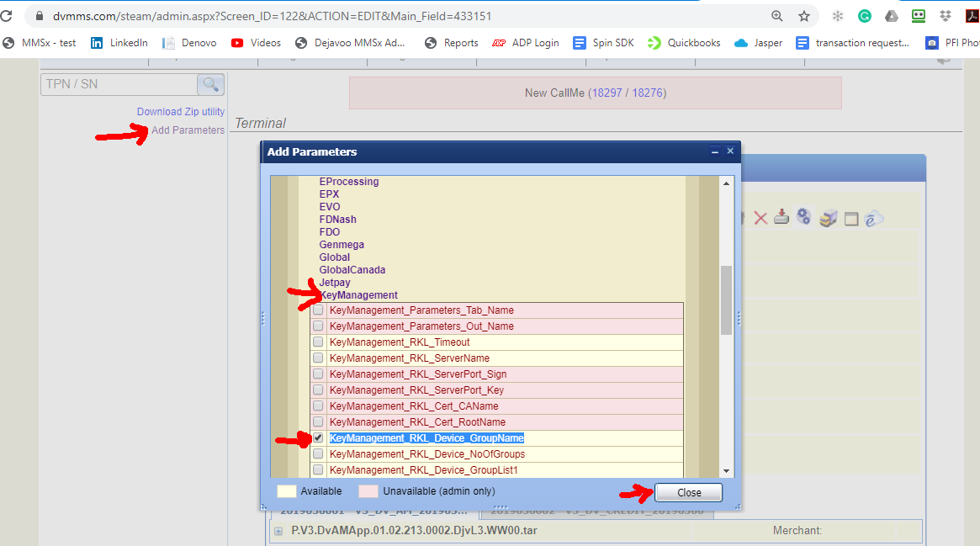980x546 pixels.
Task: Click Close on the Add Parameters dialog
Action: (x=688, y=492)
